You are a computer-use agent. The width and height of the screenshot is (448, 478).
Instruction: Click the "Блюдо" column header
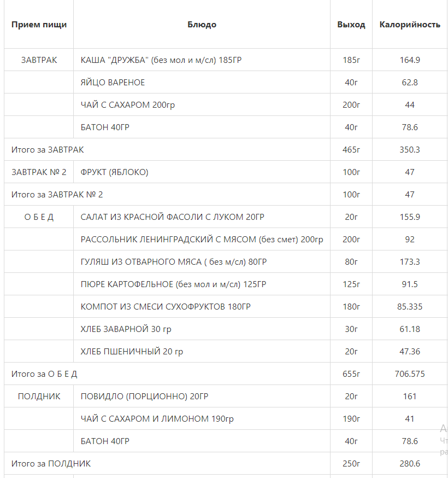pos(202,25)
